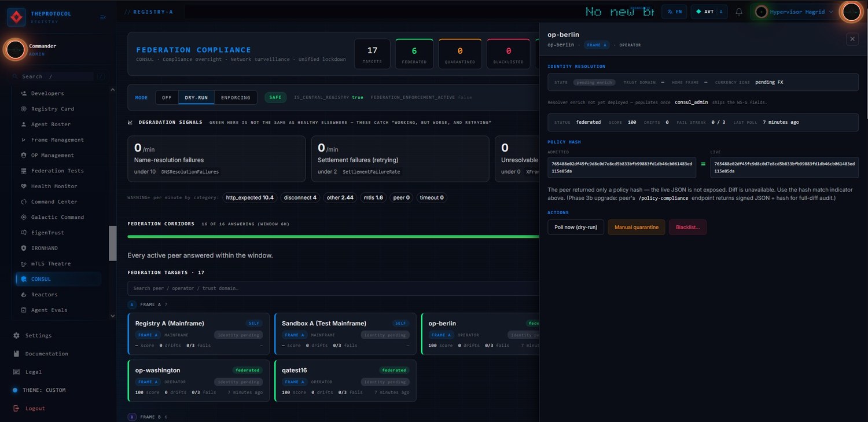The image size is (868, 422).
Task: Click the http_expected 10.4 category chip
Action: click(250, 197)
